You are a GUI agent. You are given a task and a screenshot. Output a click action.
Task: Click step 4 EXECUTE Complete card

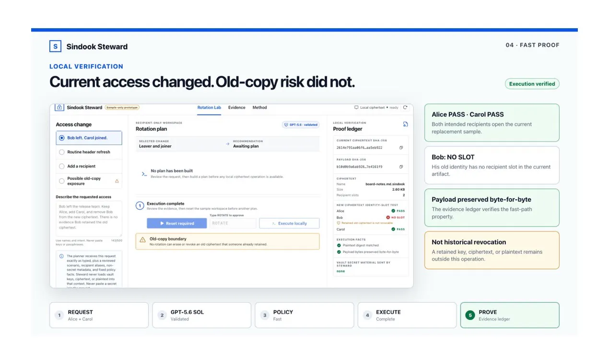click(x=407, y=315)
